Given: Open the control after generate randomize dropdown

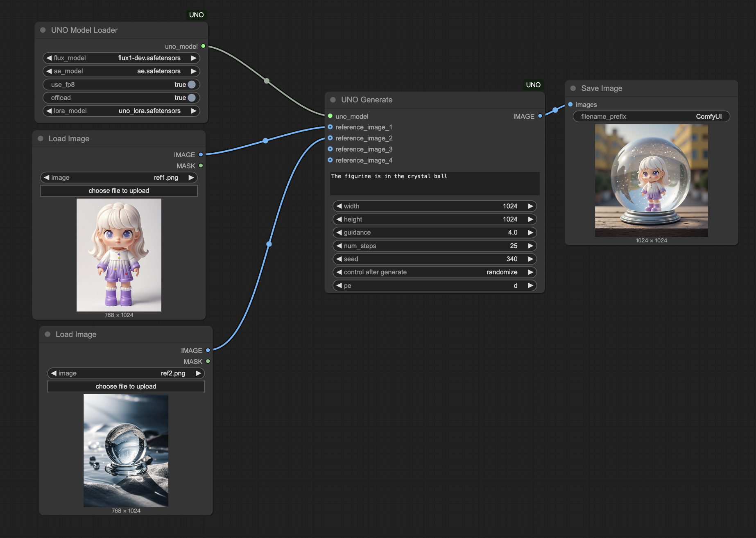Looking at the screenshot, I should (435, 272).
